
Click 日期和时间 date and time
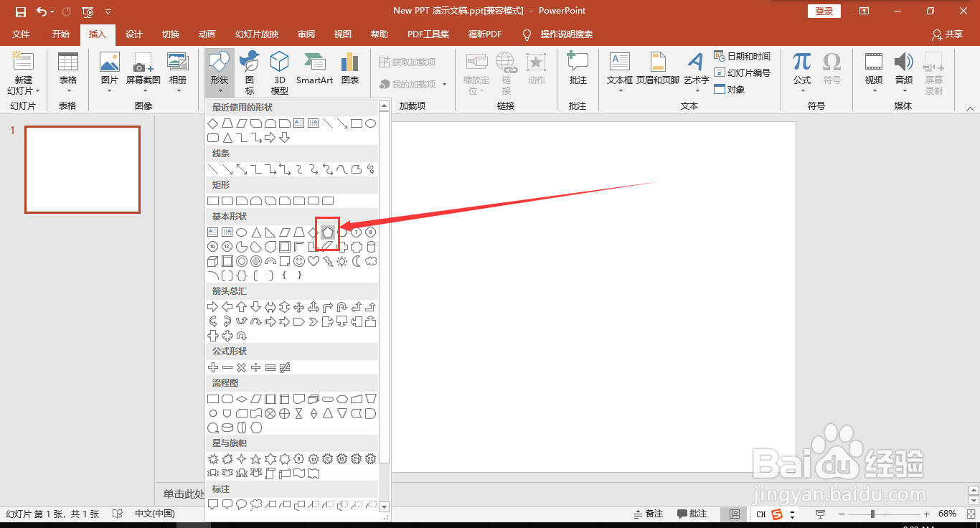pos(743,56)
